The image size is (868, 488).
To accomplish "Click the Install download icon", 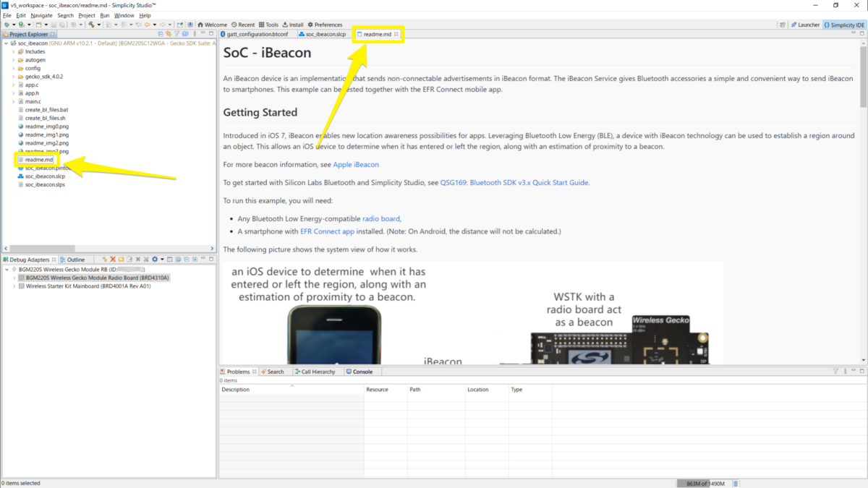I will click(x=285, y=25).
